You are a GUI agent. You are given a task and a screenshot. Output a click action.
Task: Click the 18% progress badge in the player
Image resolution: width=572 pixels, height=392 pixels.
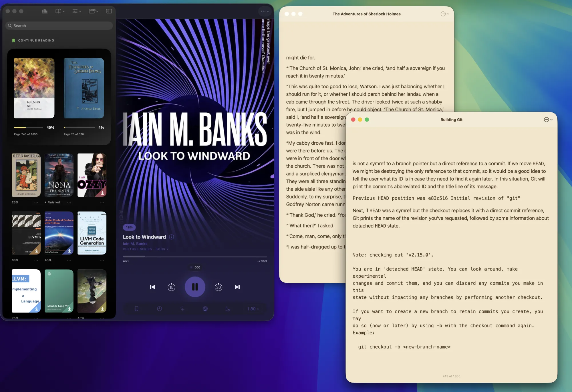(129, 228)
